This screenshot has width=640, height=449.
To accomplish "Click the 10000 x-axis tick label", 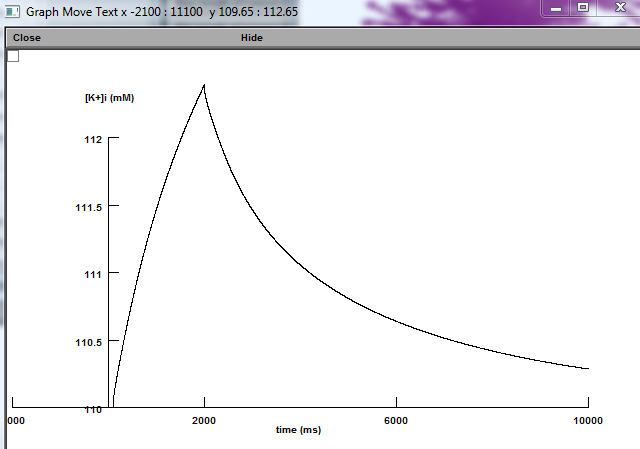I will (587, 420).
